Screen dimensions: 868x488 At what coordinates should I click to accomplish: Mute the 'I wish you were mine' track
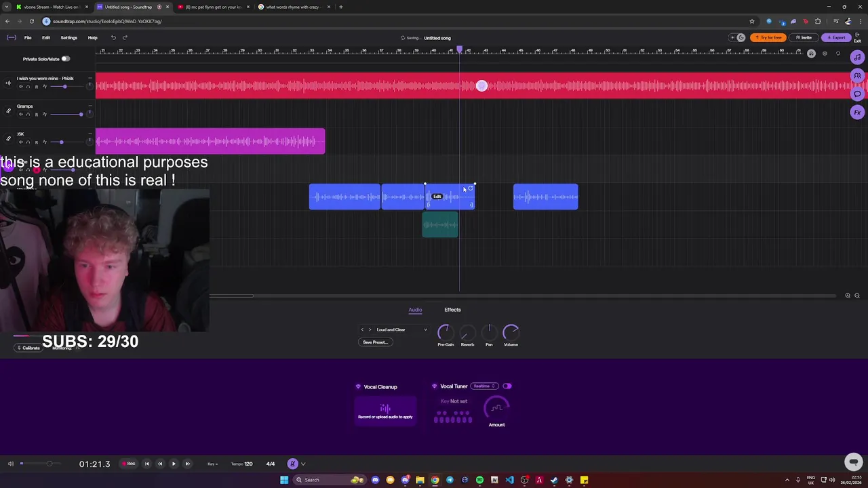tap(20, 86)
